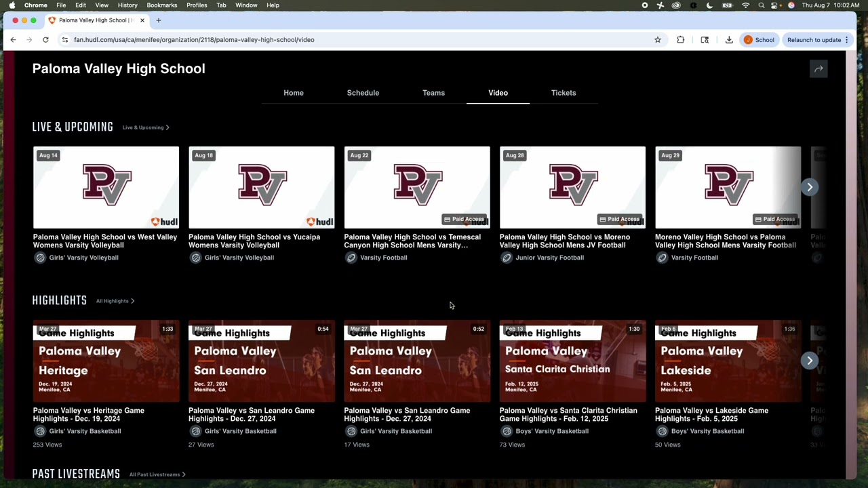Click Relaunch to update button
The image size is (868, 488).
click(814, 40)
